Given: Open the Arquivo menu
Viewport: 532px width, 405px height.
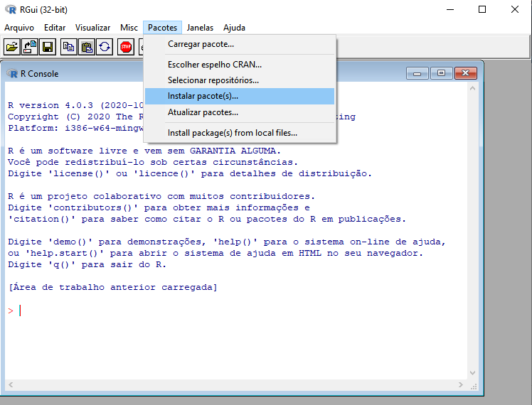Looking at the screenshot, I should [19, 28].
